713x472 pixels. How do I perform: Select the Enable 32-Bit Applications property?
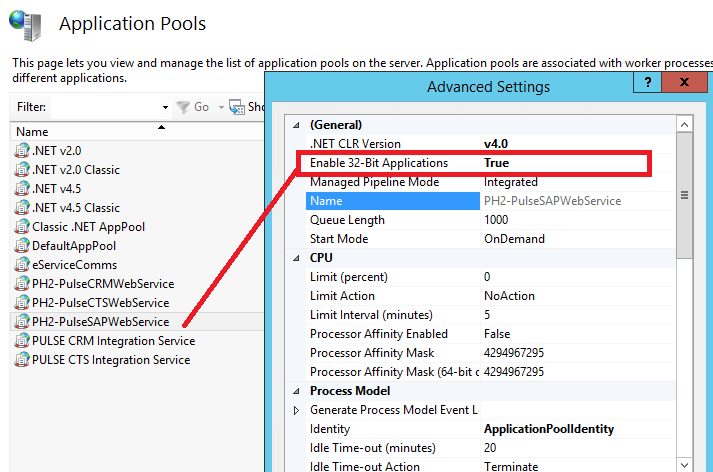[379, 163]
